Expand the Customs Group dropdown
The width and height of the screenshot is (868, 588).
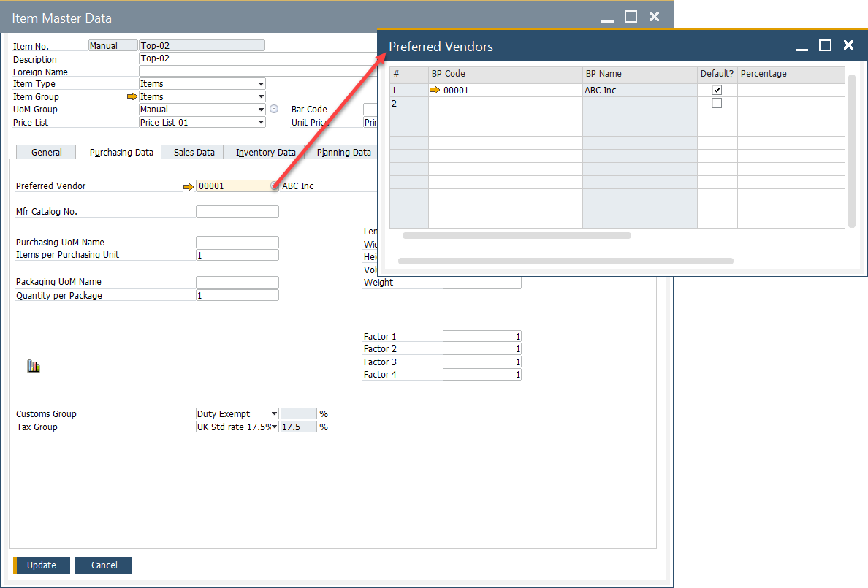tap(274, 414)
